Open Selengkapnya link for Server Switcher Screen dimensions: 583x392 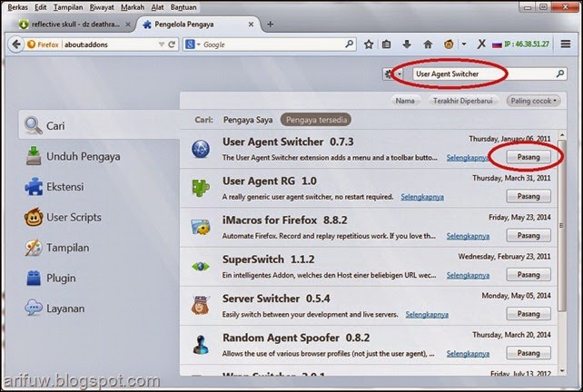pyautogui.click(x=427, y=315)
